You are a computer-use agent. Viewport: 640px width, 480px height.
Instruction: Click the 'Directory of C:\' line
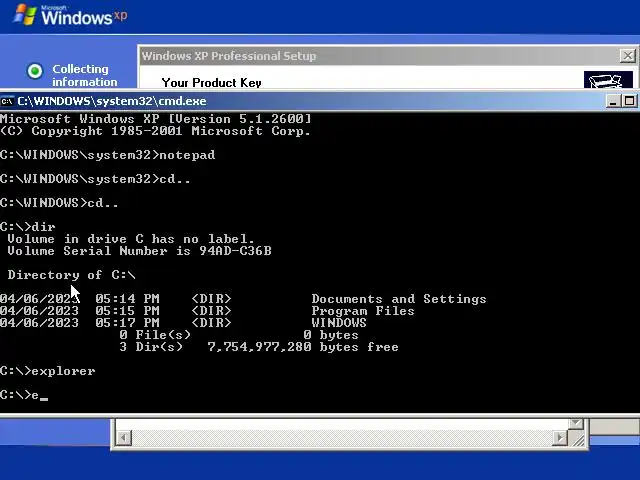(x=71, y=275)
